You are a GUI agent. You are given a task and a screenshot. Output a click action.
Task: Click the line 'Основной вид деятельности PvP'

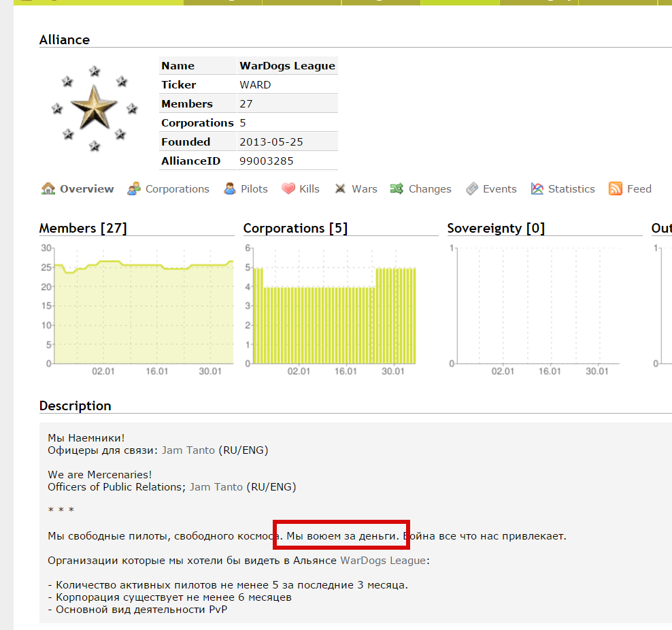pos(137,610)
